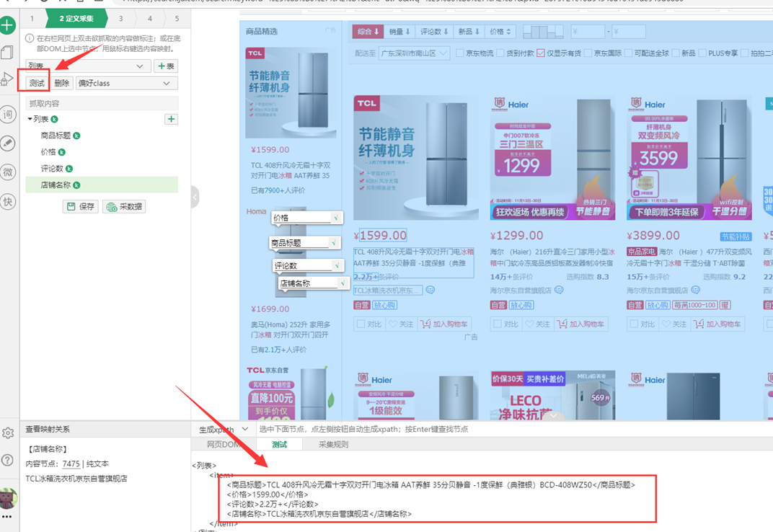Go to step 3 in the wizard
Viewport: 773px width, 532px height.
pos(121,19)
